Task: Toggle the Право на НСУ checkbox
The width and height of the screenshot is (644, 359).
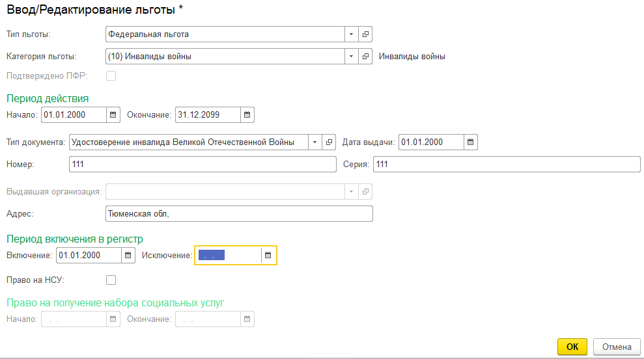Action: click(111, 280)
